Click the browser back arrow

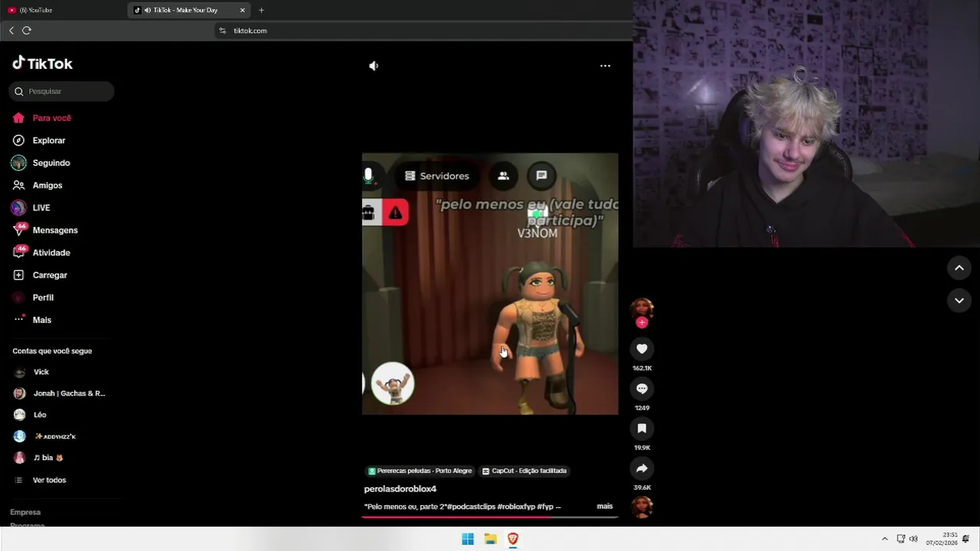[11, 31]
